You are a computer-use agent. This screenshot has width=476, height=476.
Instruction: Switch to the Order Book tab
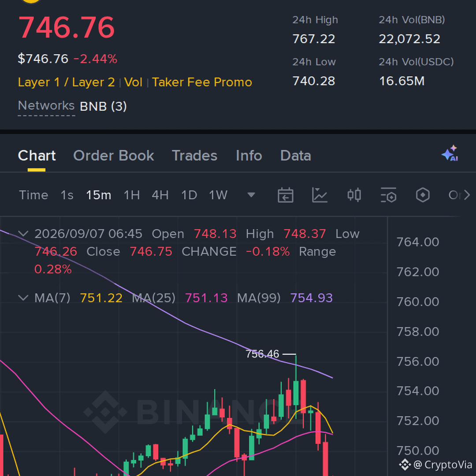point(114,156)
